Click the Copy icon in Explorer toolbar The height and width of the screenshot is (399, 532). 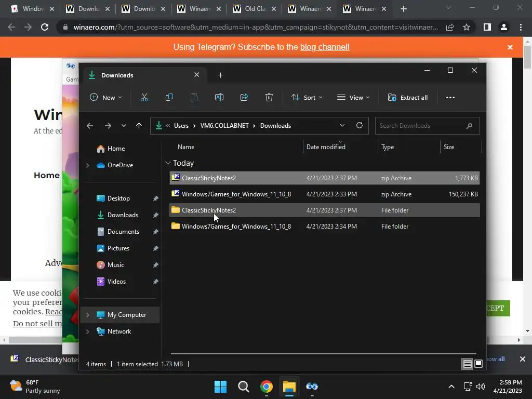click(169, 97)
